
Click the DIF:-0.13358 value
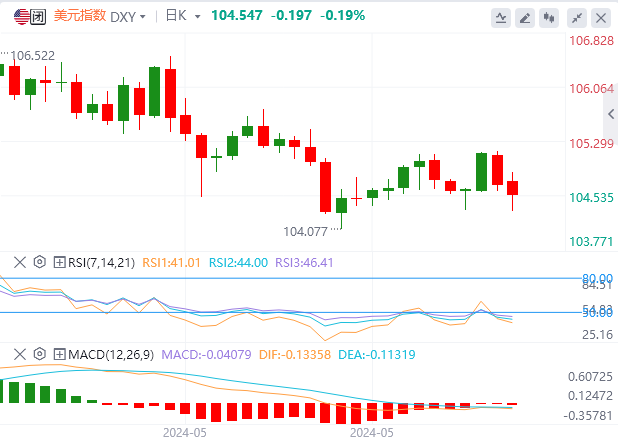pyautogui.click(x=295, y=355)
